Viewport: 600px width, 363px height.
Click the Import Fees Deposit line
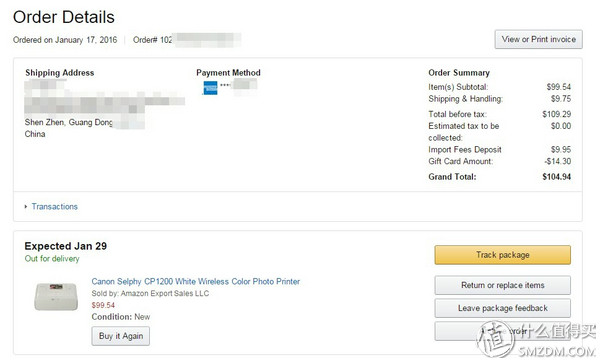pos(499,150)
